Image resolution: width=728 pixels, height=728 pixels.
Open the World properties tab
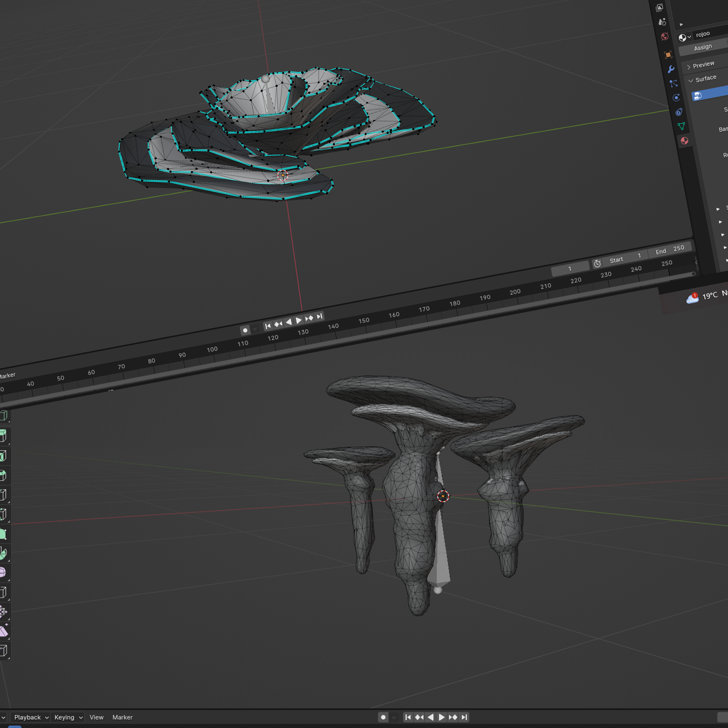(x=665, y=36)
